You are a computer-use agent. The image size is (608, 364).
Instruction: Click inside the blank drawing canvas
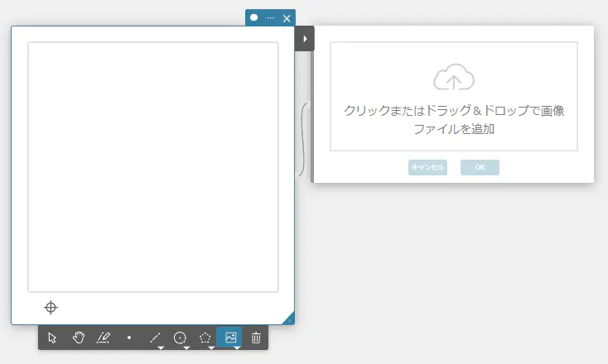coord(153,167)
